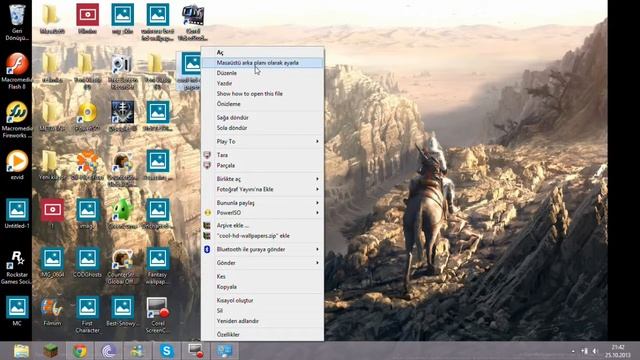Open Google Chrome from the taskbar

click(80, 351)
